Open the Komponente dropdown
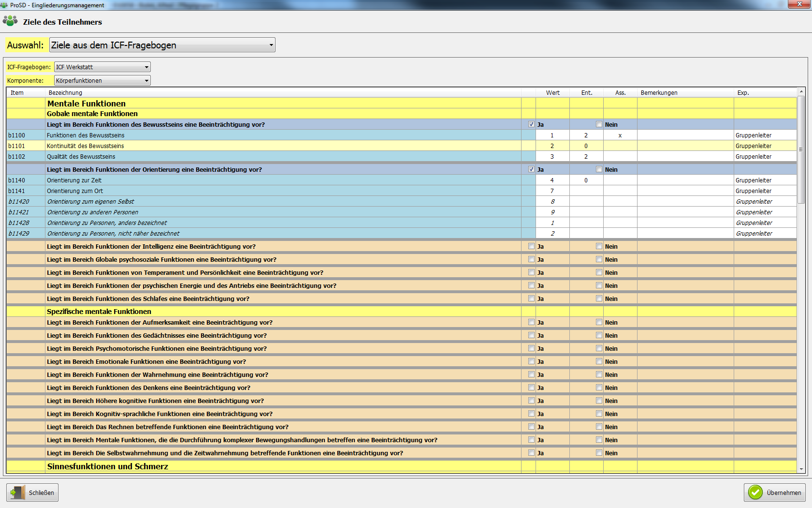The width and height of the screenshot is (812, 508). [146, 81]
